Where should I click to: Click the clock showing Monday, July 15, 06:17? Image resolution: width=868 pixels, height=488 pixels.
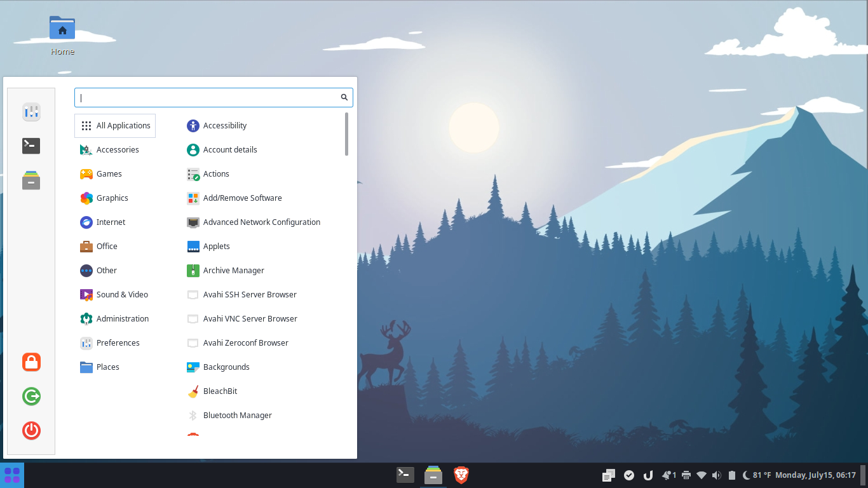815,475
